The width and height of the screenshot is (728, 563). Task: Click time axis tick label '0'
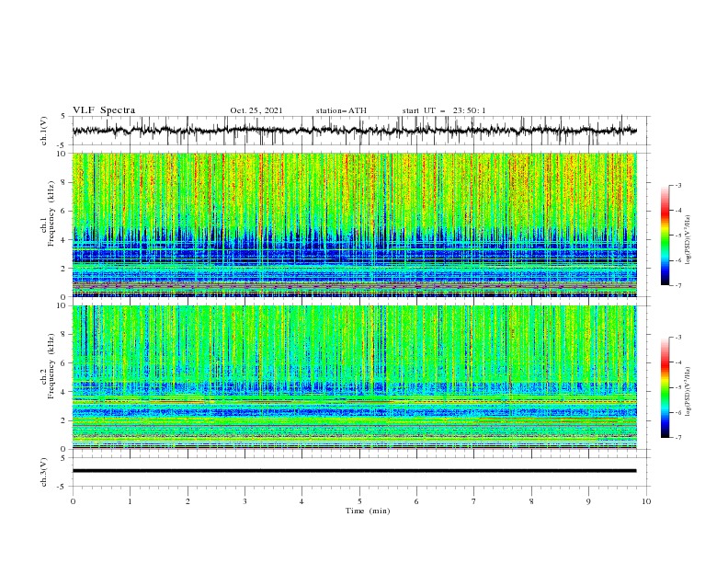coord(73,501)
